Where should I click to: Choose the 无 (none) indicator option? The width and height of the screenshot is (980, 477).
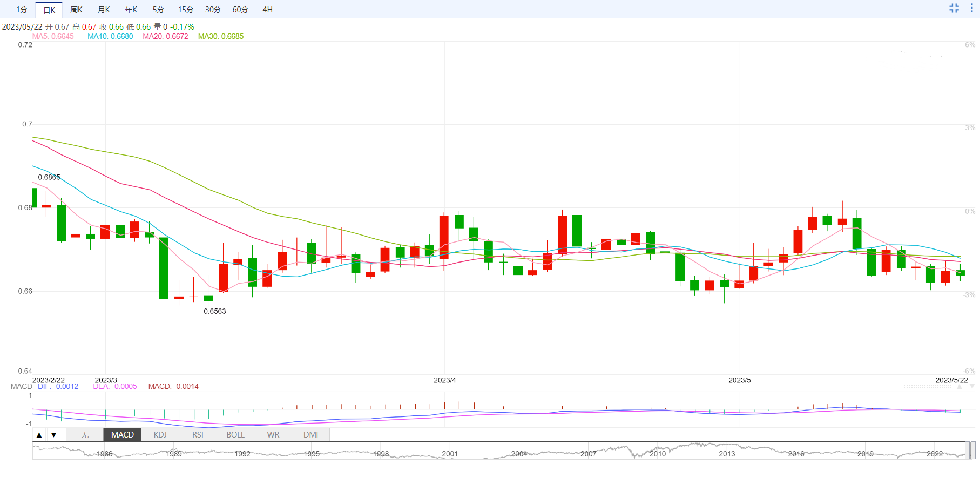[x=85, y=435]
